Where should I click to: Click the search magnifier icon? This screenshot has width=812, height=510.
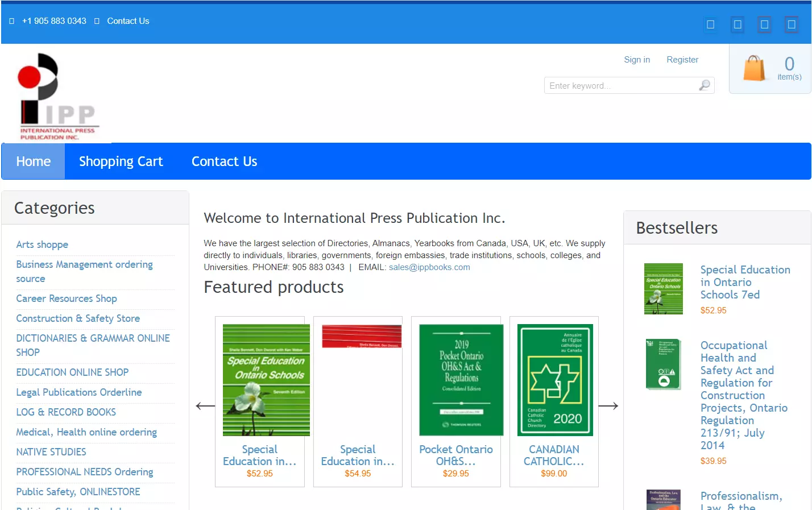[x=705, y=85]
